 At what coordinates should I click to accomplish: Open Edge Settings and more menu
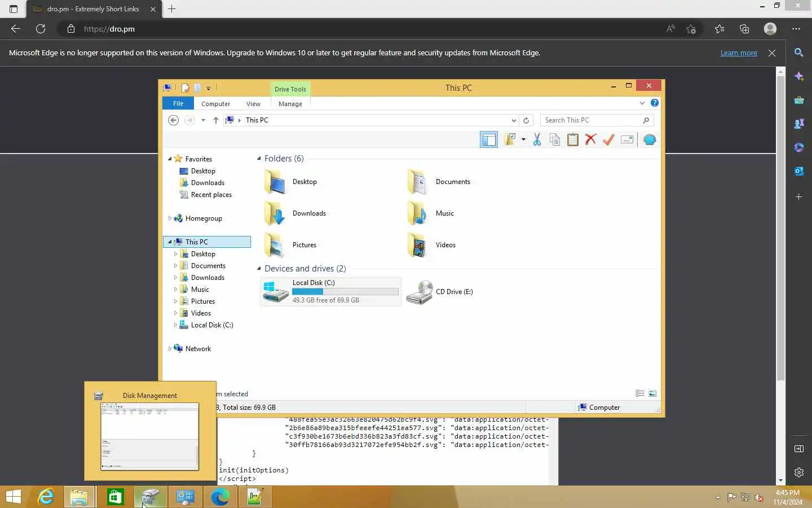[796, 29]
